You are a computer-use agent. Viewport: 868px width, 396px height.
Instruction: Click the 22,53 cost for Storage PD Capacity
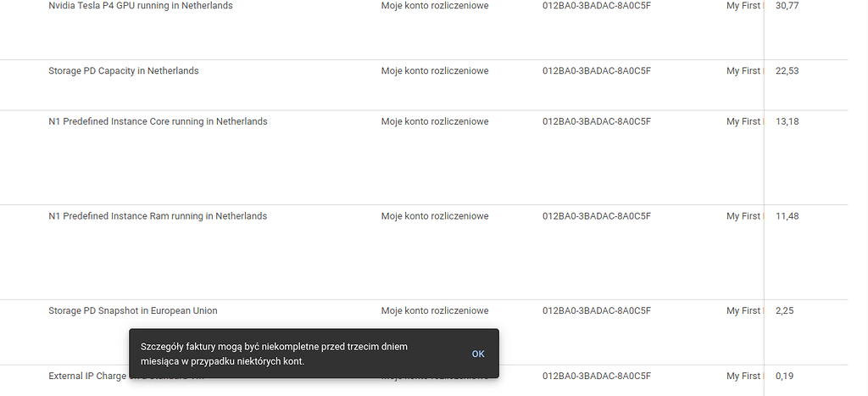(787, 71)
